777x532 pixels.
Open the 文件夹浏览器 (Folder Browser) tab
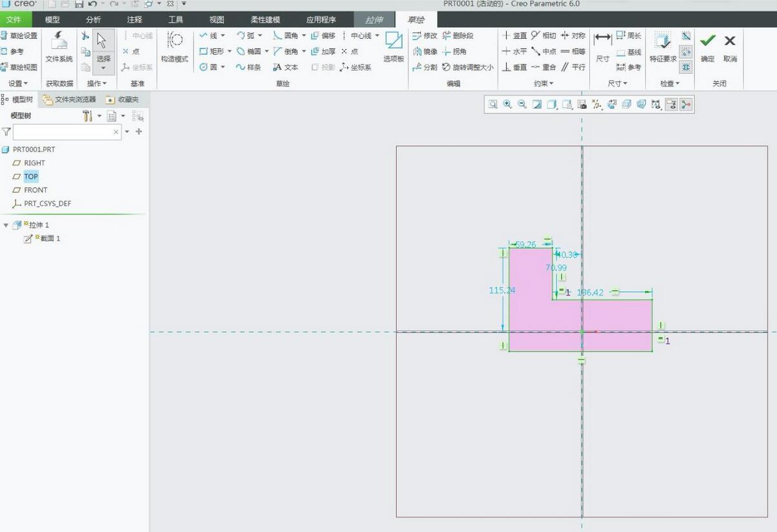(70, 99)
